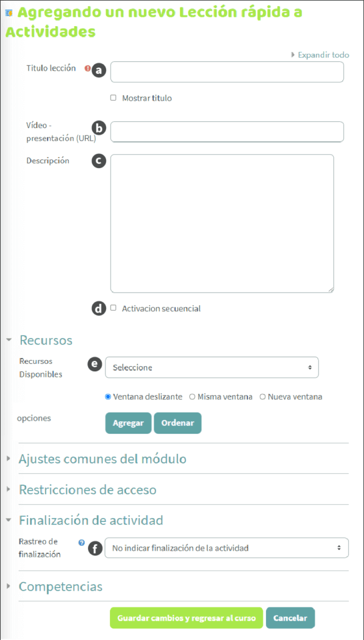Screen dimensions: 364x640
Task: Click Guardar cambios y regresar al curso
Action: click(x=187, y=618)
